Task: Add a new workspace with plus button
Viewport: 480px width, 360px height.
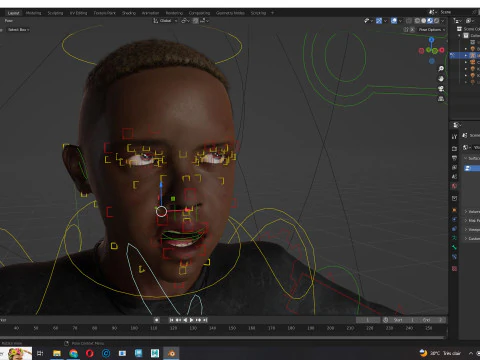Action: (272, 13)
